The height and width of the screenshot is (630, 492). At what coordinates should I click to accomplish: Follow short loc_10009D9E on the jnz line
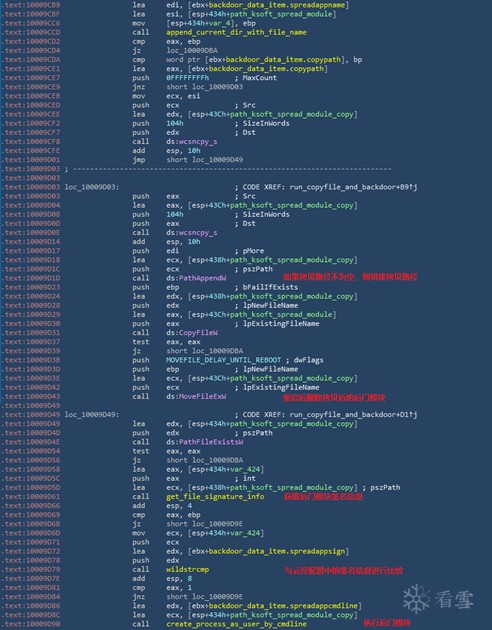click(204, 597)
